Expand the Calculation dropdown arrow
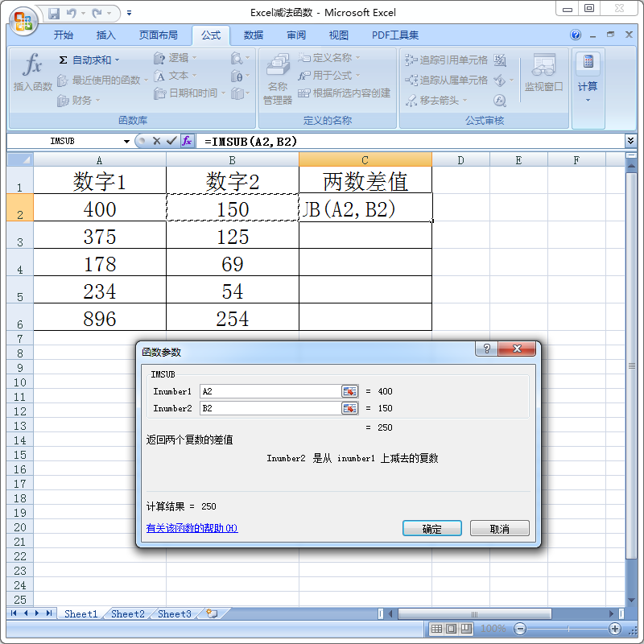Screen dimensions: 644x644 (588, 100)
